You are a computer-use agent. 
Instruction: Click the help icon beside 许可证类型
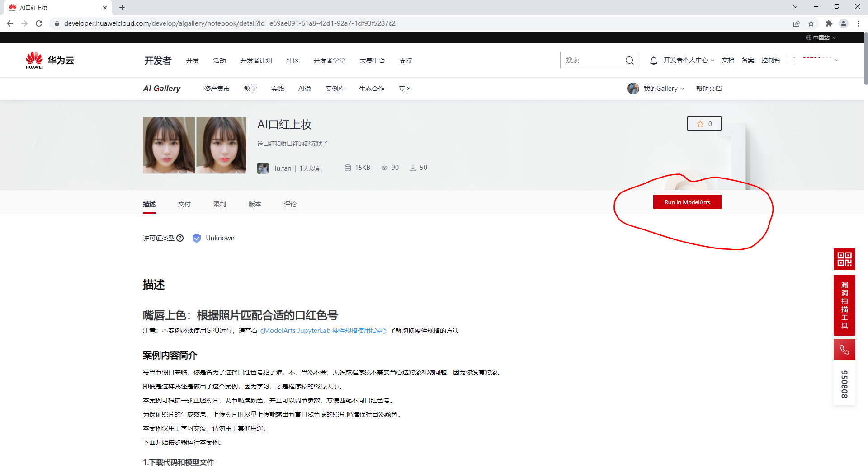tap(180, 238)
